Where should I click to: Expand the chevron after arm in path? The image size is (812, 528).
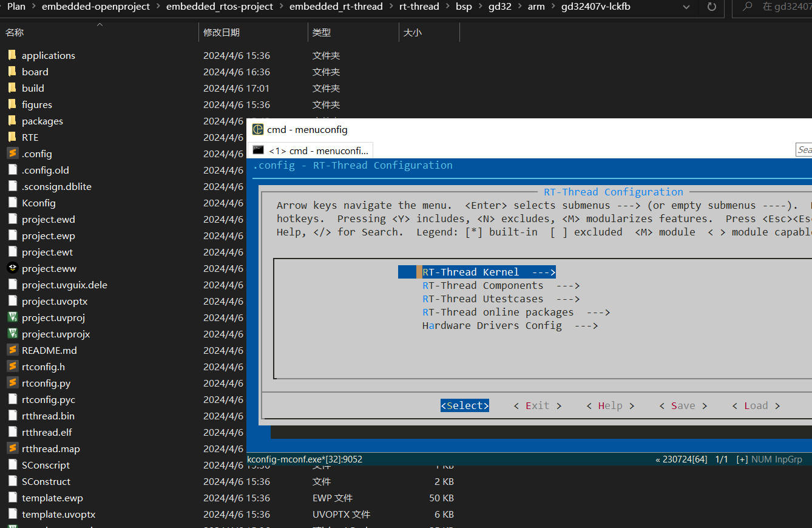click(x=553, y=7)
